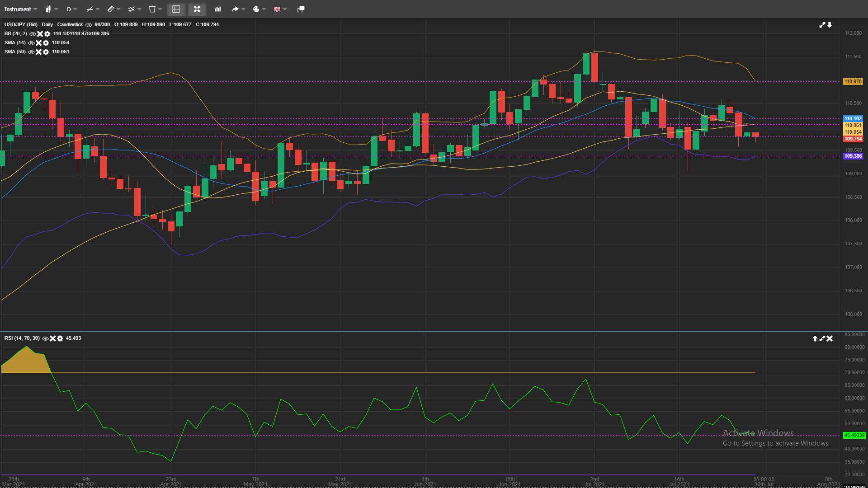Click the indicators tool icon

[x=132, y=9]
